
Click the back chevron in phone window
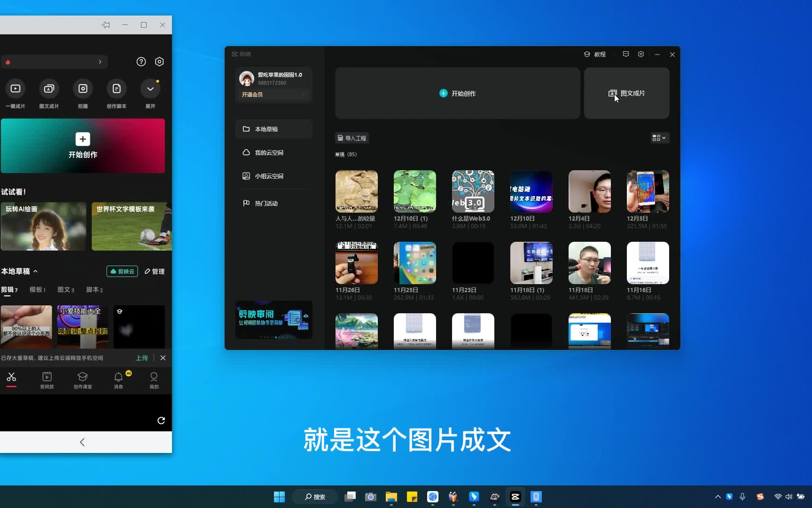click(82, 442)
